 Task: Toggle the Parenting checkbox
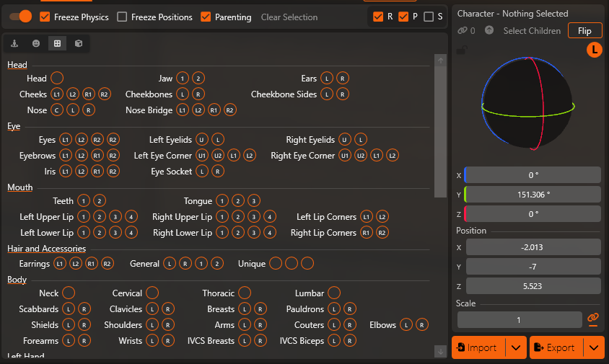pyautogui.click(x=206, y=17)
